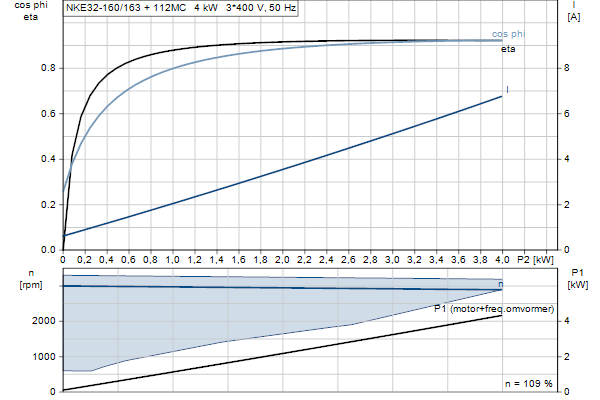
Task: Click the 'eta' left axis heading
Action: point(31,17)
